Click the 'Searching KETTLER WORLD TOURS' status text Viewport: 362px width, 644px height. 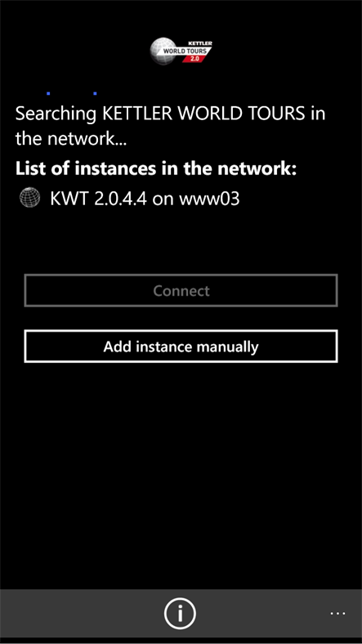pyautogui.click(x=162, y=114)
